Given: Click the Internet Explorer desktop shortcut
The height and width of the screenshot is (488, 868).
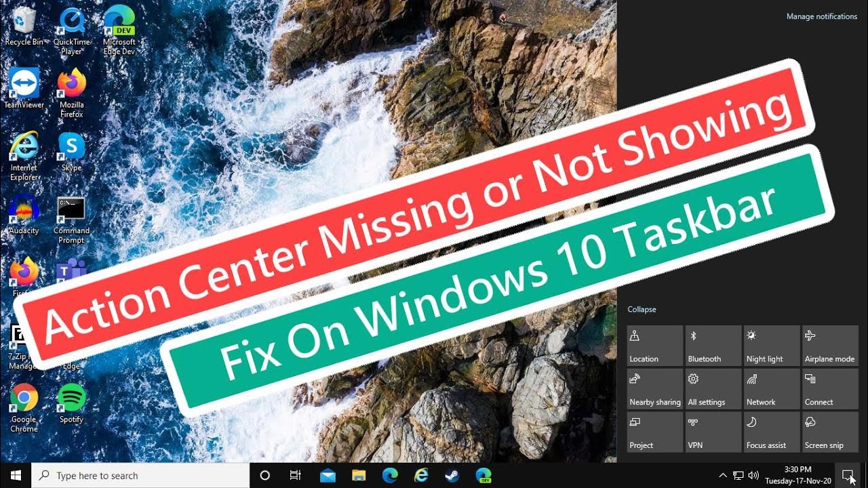Looking at the screenshot, I should click(x=24, y=156).
